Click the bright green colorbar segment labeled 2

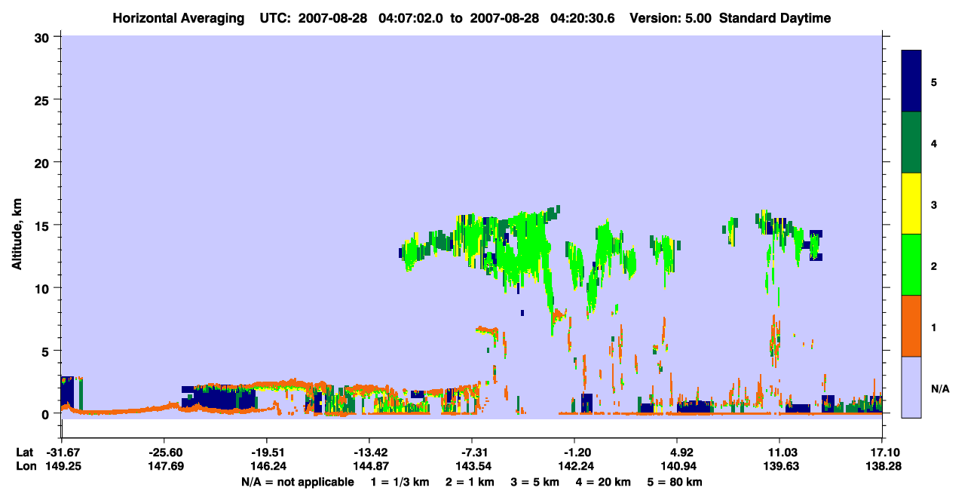(x=911, y=265)
